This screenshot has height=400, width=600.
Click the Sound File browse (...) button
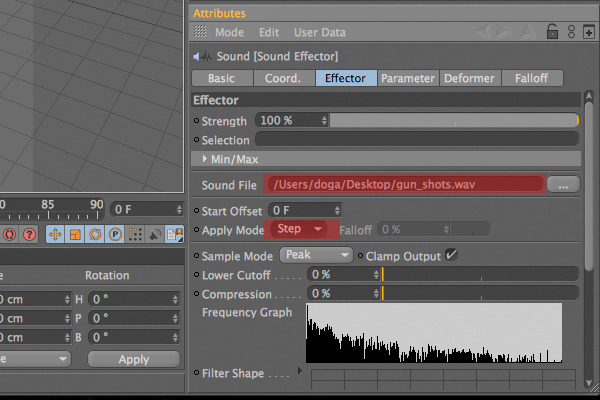click(563, 185)
